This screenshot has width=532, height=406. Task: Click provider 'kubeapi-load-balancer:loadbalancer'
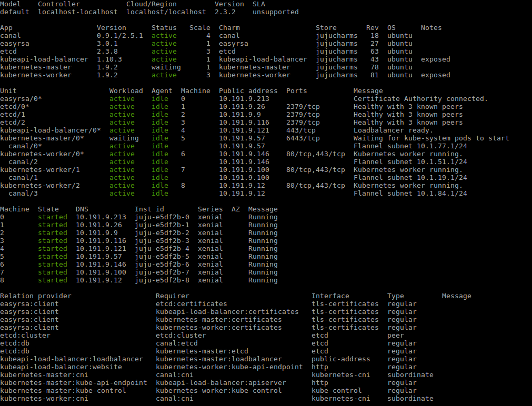pos(72,359)
